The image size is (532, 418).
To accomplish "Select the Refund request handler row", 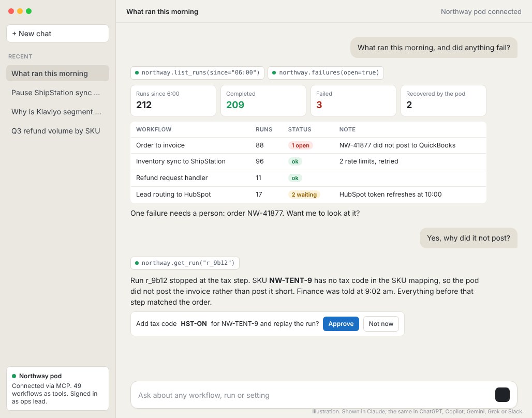I will click(308, 178).
